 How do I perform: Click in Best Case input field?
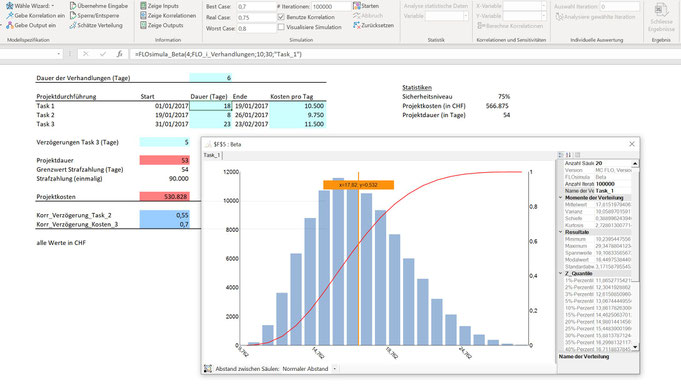click(256, 7)
